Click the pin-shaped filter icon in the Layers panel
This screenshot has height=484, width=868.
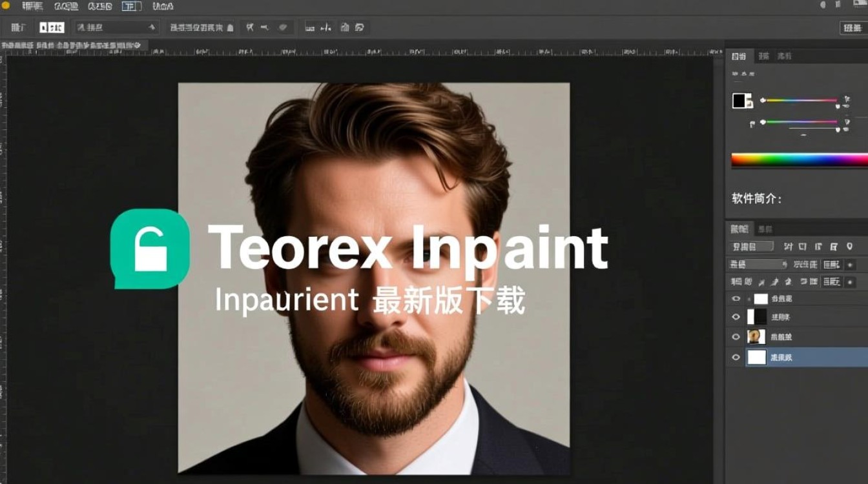coord(849,247)
